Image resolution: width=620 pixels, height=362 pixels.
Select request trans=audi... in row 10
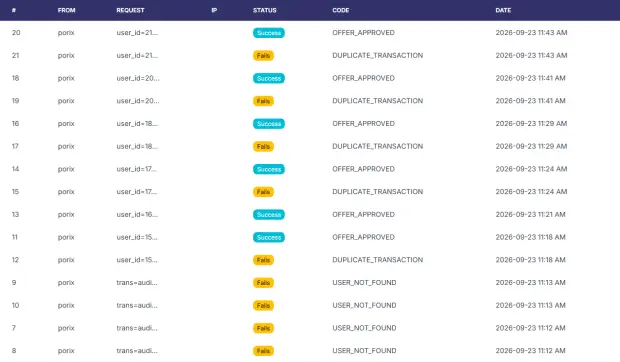click(x=137, y=305)
